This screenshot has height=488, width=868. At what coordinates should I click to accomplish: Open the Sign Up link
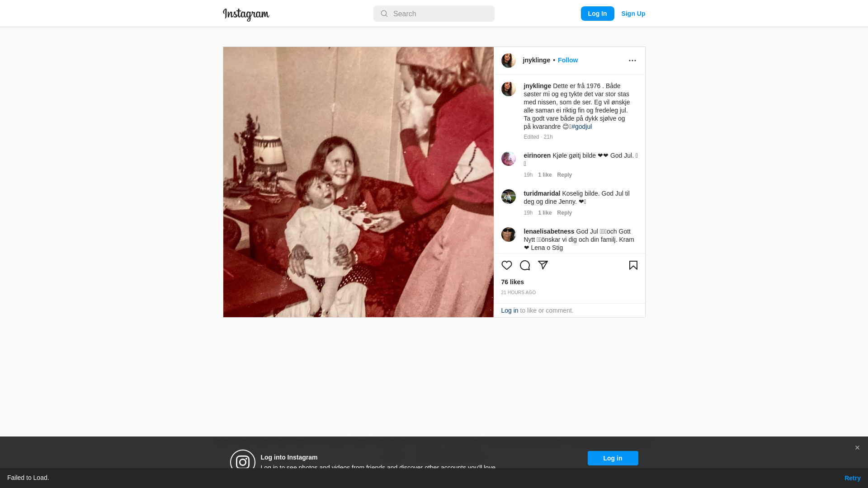click(633, 14)
